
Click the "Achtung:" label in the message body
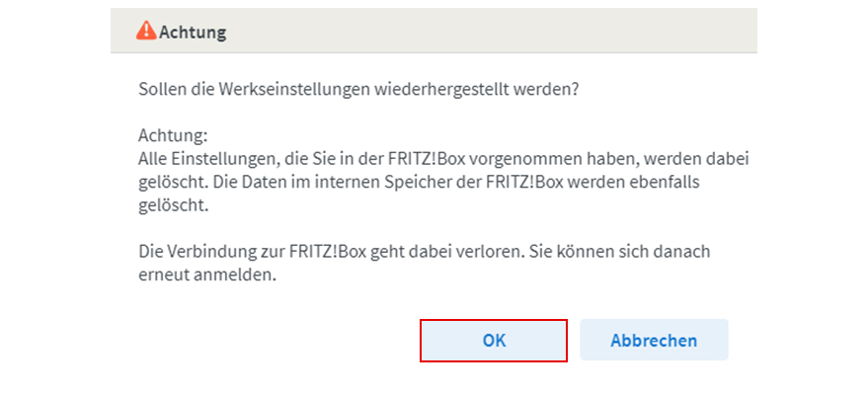(168, 134)
